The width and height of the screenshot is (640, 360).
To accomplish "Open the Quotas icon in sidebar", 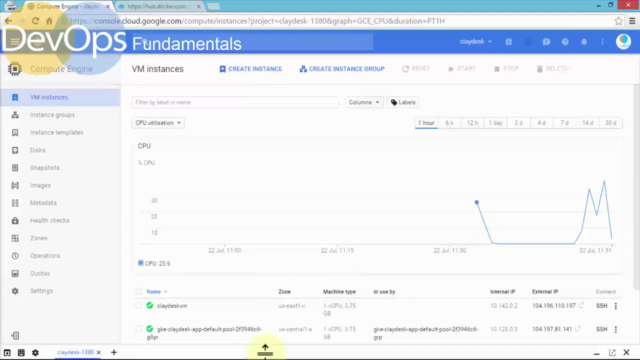I will pyautogui.click(x=15, y=273).
